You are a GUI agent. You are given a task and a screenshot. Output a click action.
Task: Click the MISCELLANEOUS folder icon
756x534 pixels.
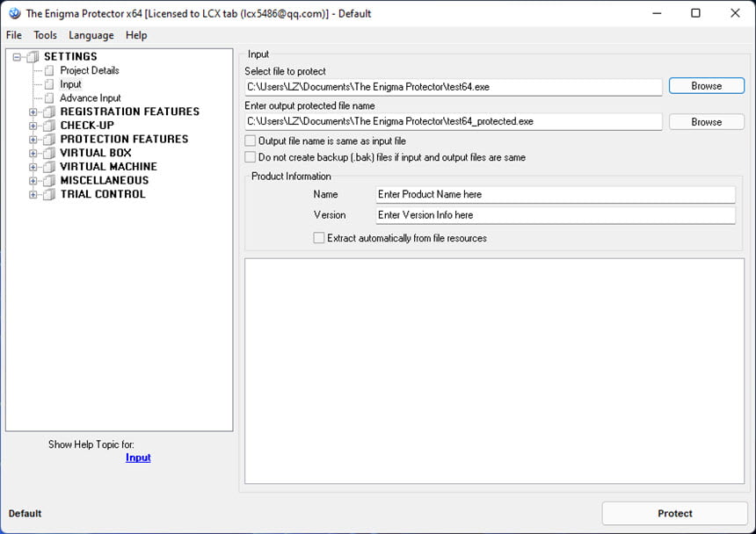coord(48,181)
